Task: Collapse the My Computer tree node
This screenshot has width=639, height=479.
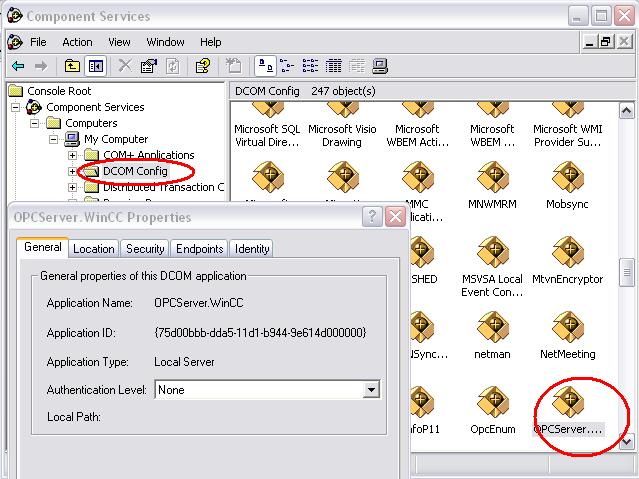Action: (x=53, y=139)
